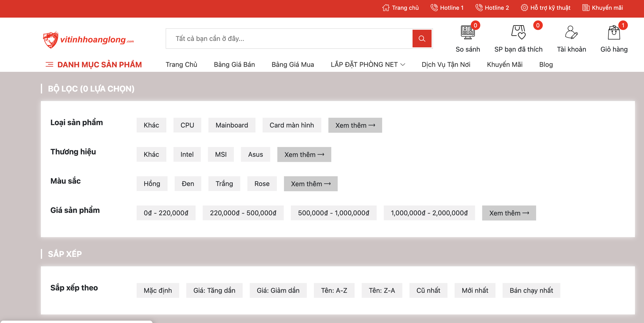The width and height of the screenshot is (644, 323).
Task: Open the Giỏ hàng shopping cart
Action: pyautogui.click(x=613, y=33)
